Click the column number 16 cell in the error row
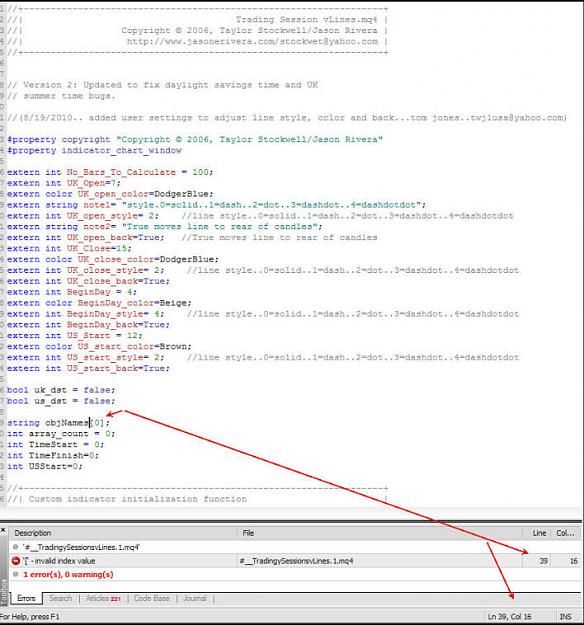This screenshot has height=625, width=584. coord(574,561)
